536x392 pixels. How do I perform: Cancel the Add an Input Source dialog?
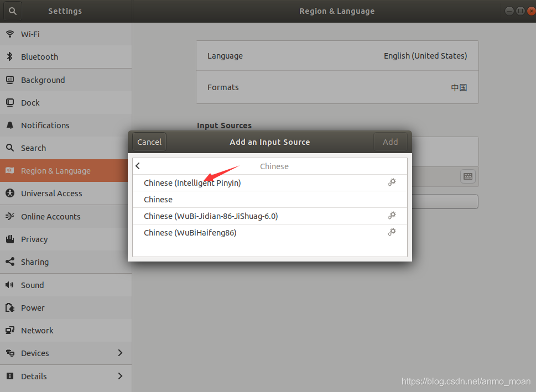click(x=149, y=142)
